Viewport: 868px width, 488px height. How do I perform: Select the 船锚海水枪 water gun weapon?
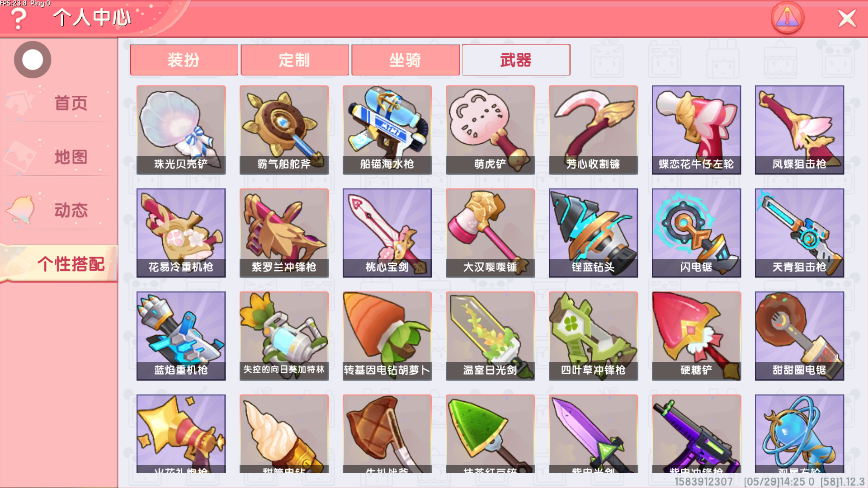coord(387,130)
